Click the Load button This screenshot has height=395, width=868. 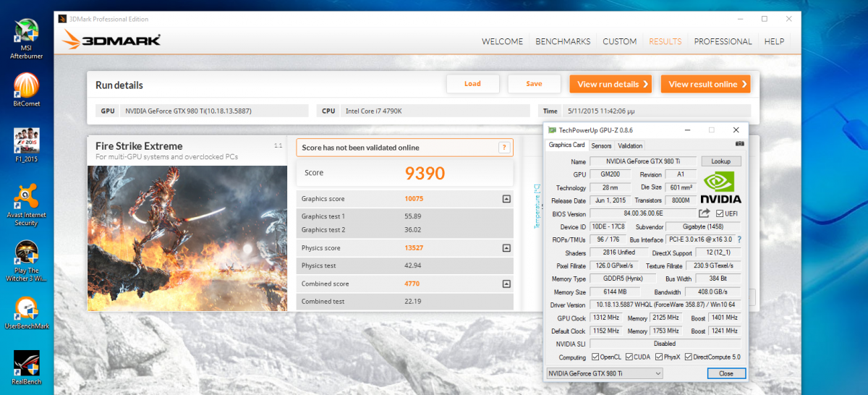(472, 84)
